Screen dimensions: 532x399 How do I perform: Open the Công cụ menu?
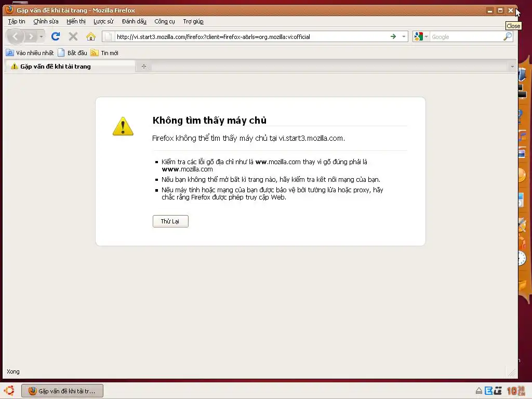pos(165,21)
